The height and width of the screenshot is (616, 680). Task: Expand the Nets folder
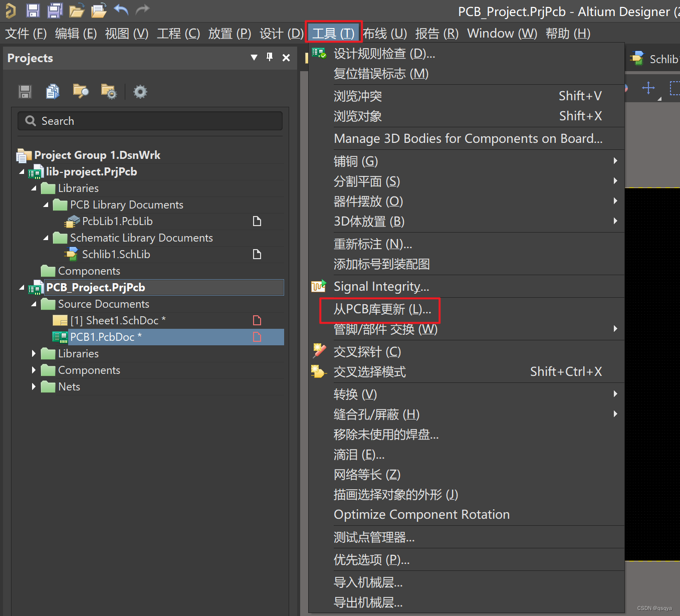(x=34, y=386)
